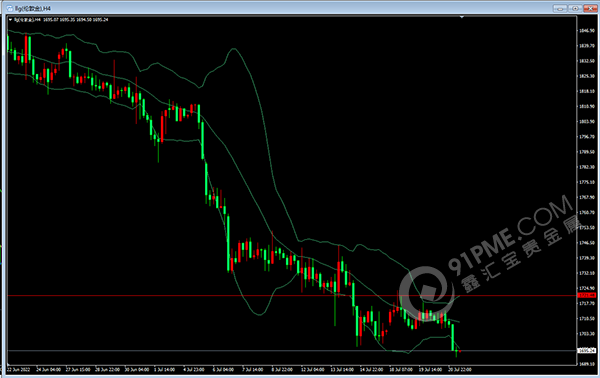
Task: Click the current price label 1695.24
Action: click(x=587, y=350)
